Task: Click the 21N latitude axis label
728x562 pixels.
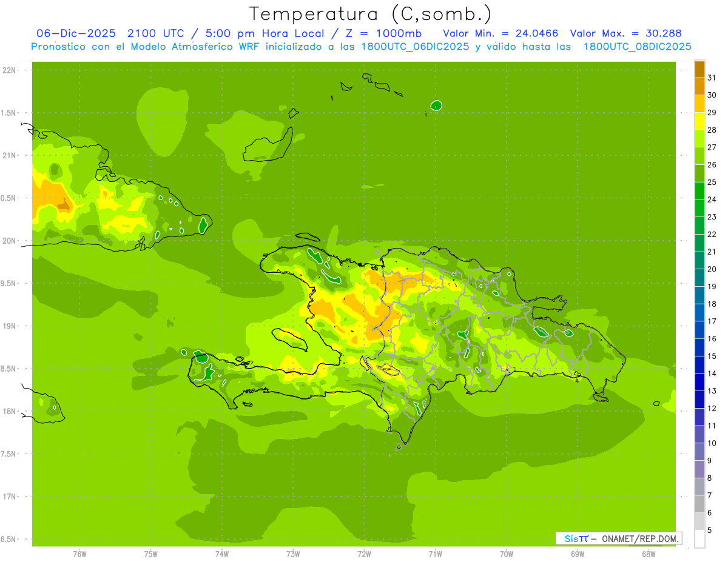Action: 10,156
